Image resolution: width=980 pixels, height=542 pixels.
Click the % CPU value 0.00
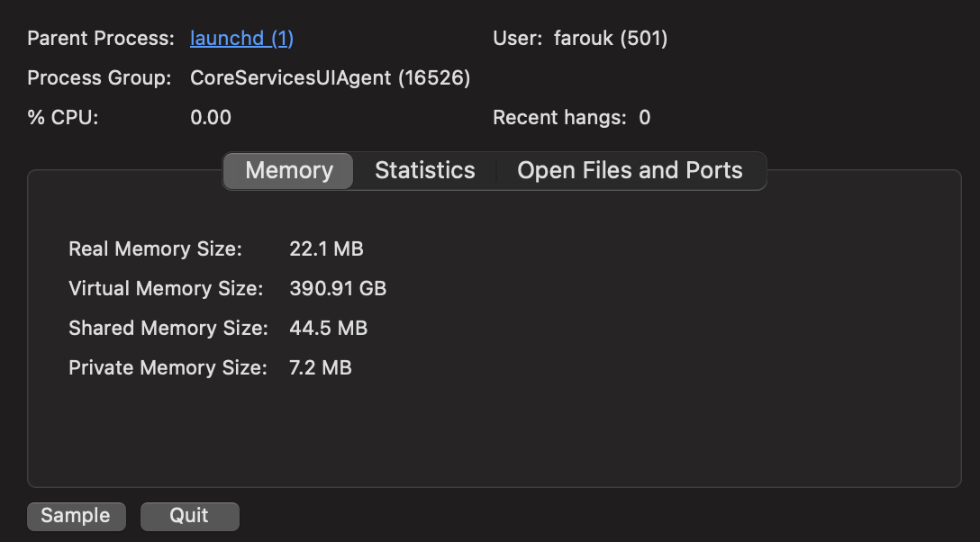click(211, 118)
